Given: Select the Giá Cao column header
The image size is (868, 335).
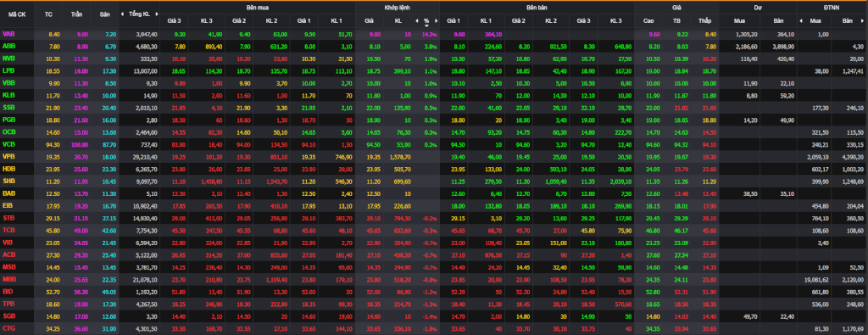Looking at the screenshot, I should click(648, 20).
